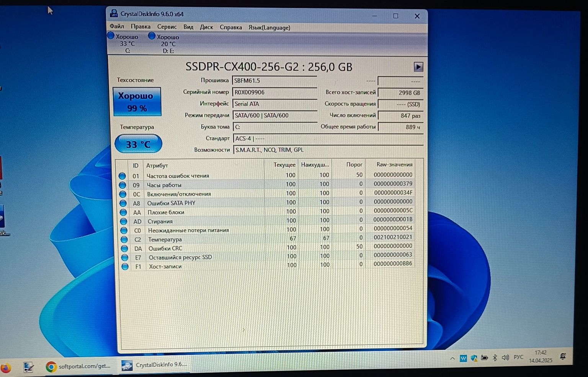Switch input language РУС
This screenshot has height=377, width=588.
coord(518,357)
